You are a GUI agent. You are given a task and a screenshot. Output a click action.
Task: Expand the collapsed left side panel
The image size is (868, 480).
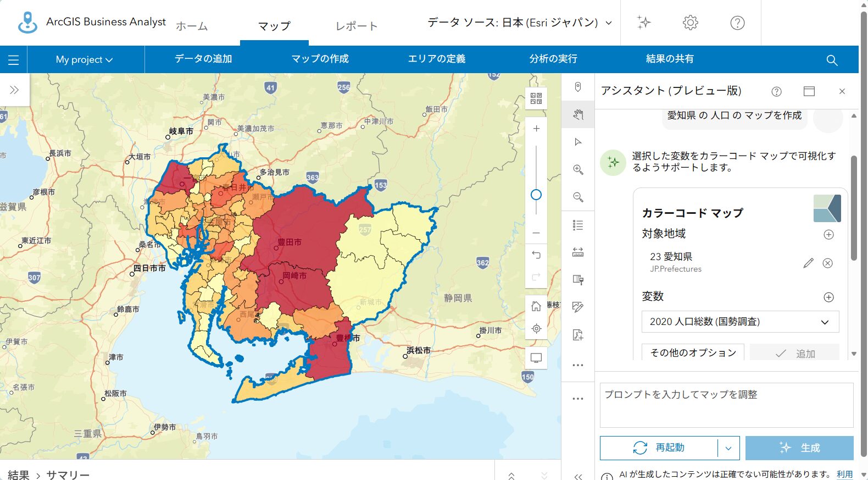pos(14,90)
